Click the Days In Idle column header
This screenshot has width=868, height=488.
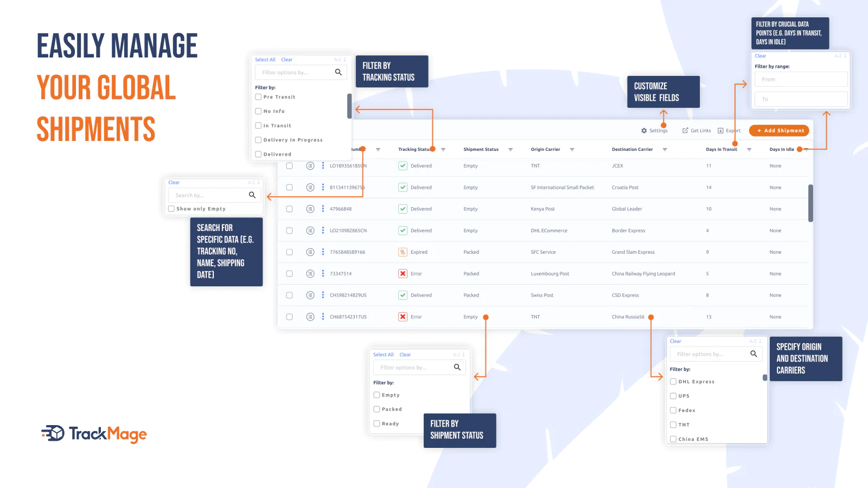(781, 150)
